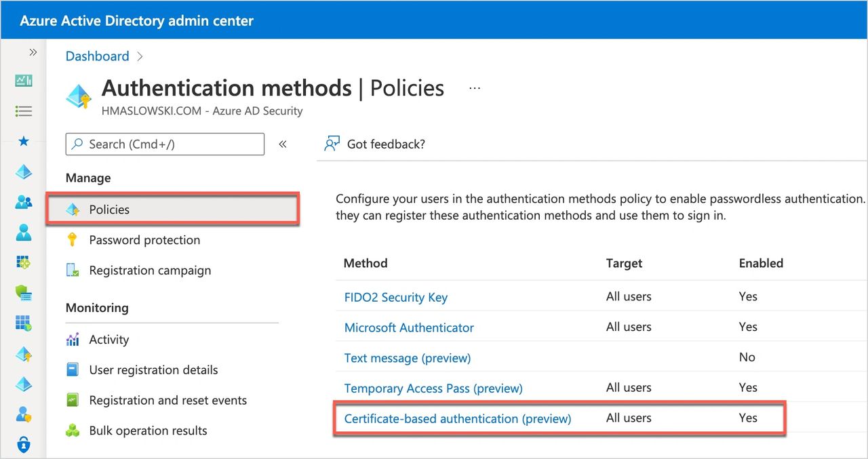Click the blue padlock icon in sidebar
Screen dimensions: 868x459
(x=24, y=445)
